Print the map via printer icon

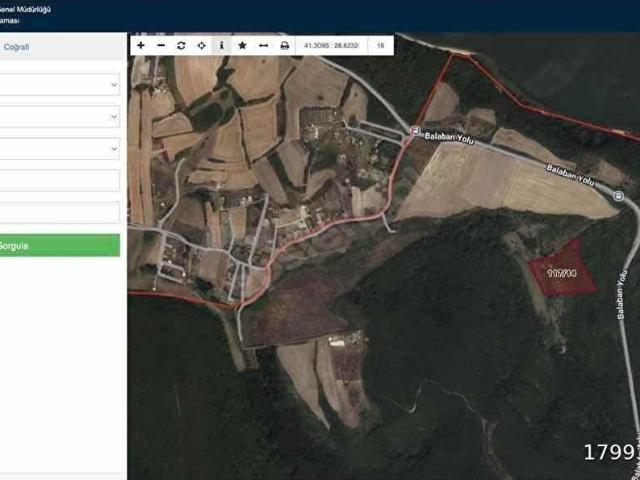tap(284, 45)
